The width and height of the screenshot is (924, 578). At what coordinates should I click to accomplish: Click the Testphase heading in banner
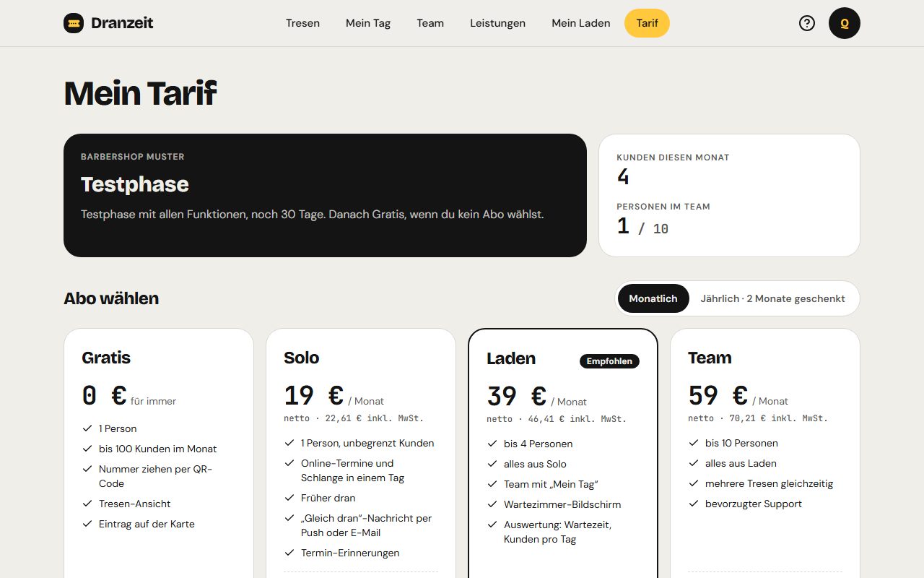coord(135,184)
